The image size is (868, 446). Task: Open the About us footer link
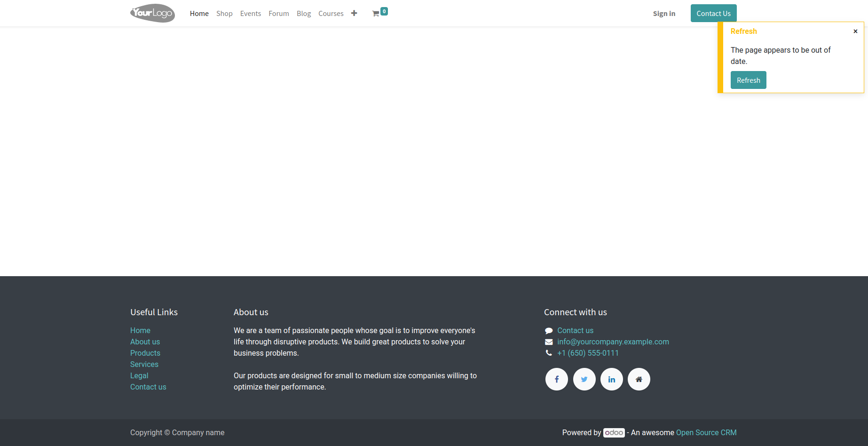pyautogui.click(x=145, y=342)
